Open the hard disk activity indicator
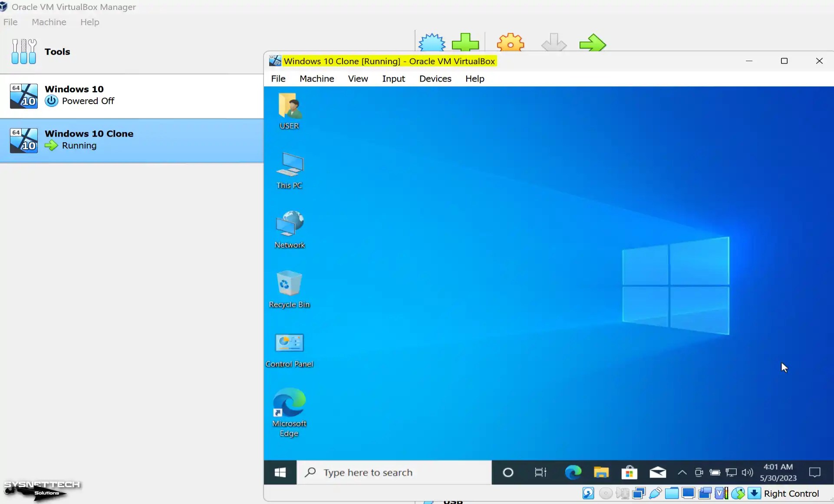 click(x=588, y=493)
